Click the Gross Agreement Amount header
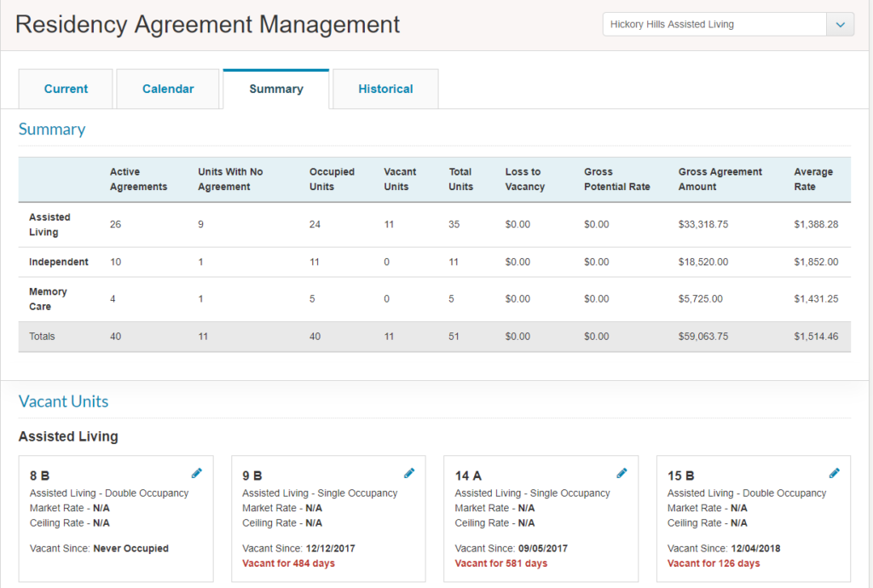The height and width of the screenshot is (588, 873). click(x=720, y=179)
